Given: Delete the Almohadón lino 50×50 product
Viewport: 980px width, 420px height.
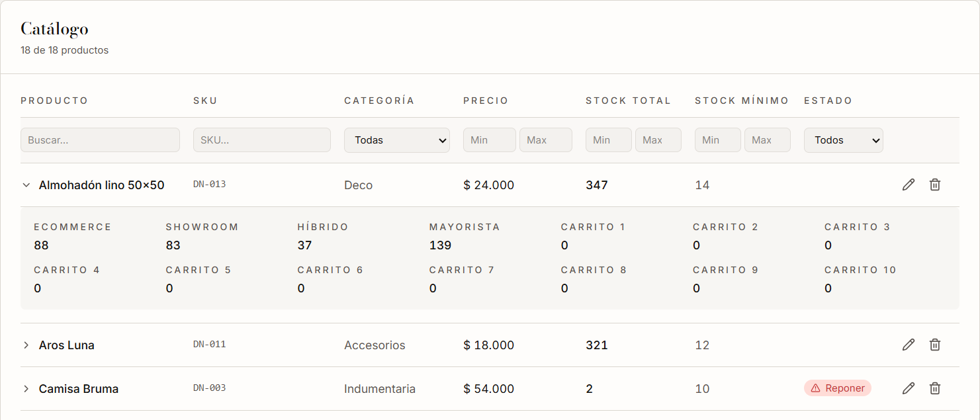Looking at the screenshot, I should pyautogui.click(x=934, y=185).
